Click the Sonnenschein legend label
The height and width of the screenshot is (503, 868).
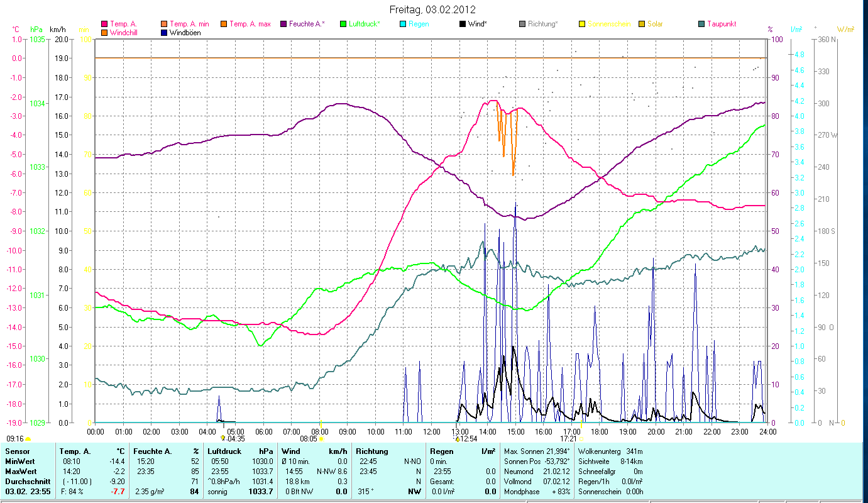tap(610, 25)
